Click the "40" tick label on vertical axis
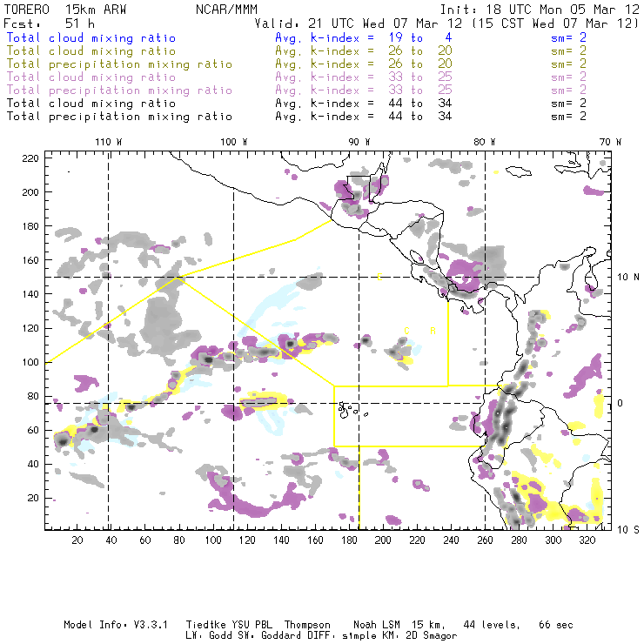Screen dimensions: 644x644 33,464
